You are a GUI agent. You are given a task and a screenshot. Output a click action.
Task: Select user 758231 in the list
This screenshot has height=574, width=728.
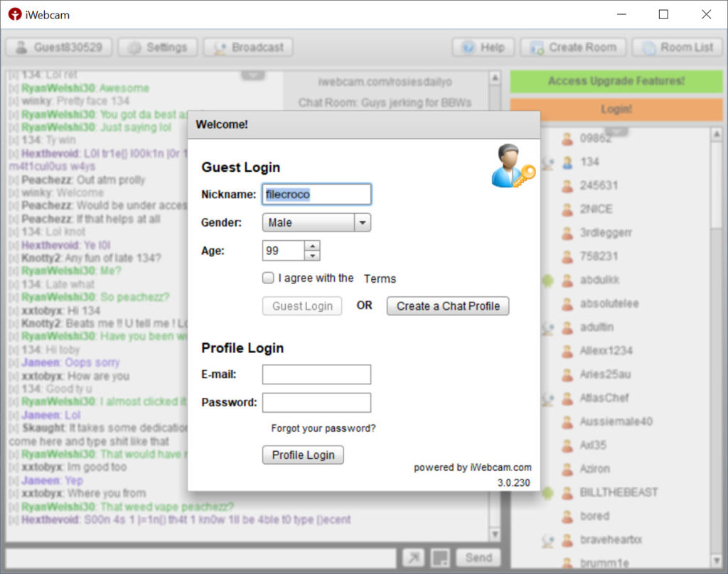point(599,256)
